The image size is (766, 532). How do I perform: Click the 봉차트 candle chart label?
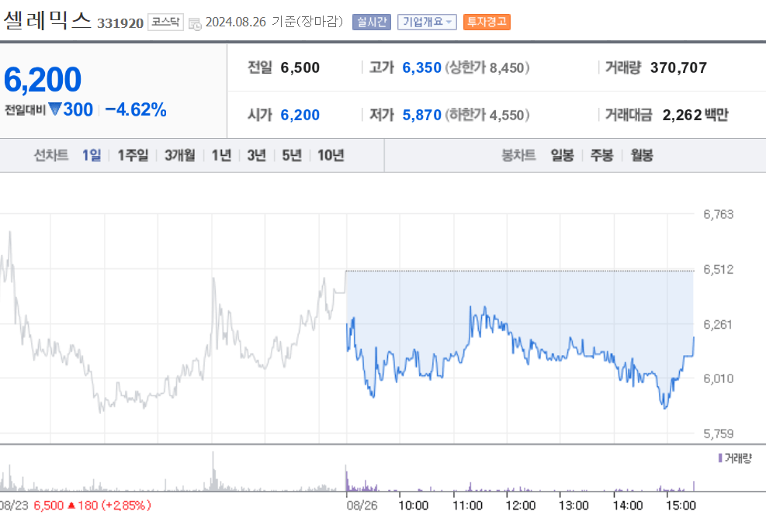pyautogui.click(x=518, y=155)
